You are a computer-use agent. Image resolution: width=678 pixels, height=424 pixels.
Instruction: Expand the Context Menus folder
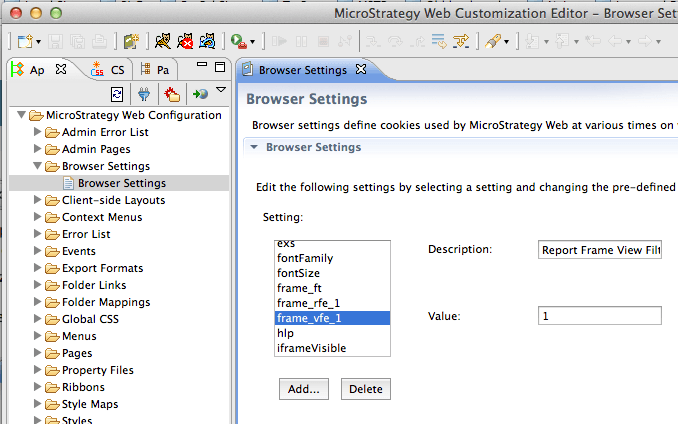click(x=38, y=217)
